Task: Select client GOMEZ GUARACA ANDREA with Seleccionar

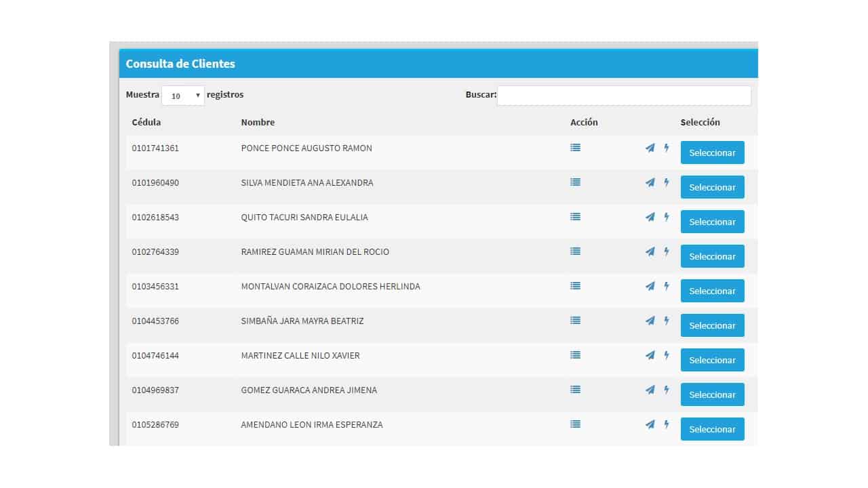Action: [x=712, y=394]
